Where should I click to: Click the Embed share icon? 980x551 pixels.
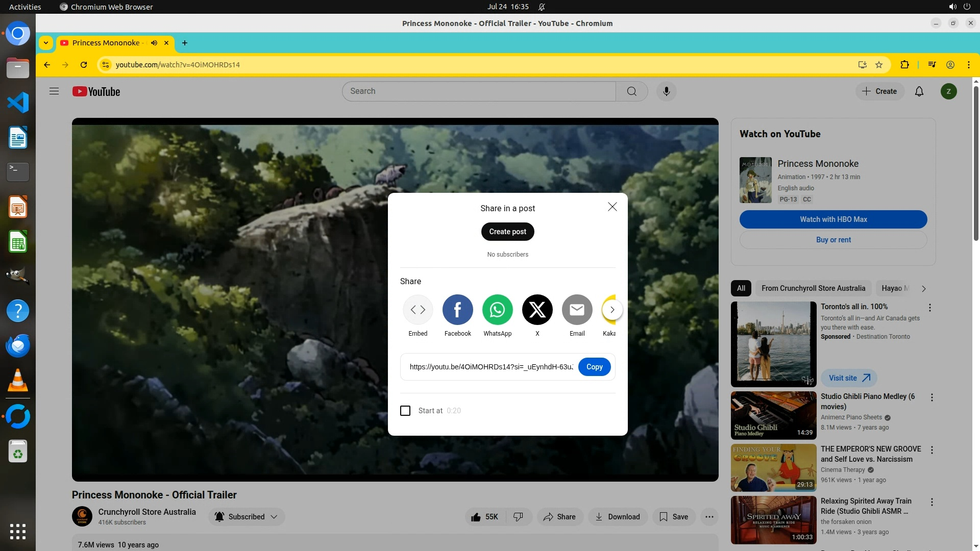(x=418, y=310)
